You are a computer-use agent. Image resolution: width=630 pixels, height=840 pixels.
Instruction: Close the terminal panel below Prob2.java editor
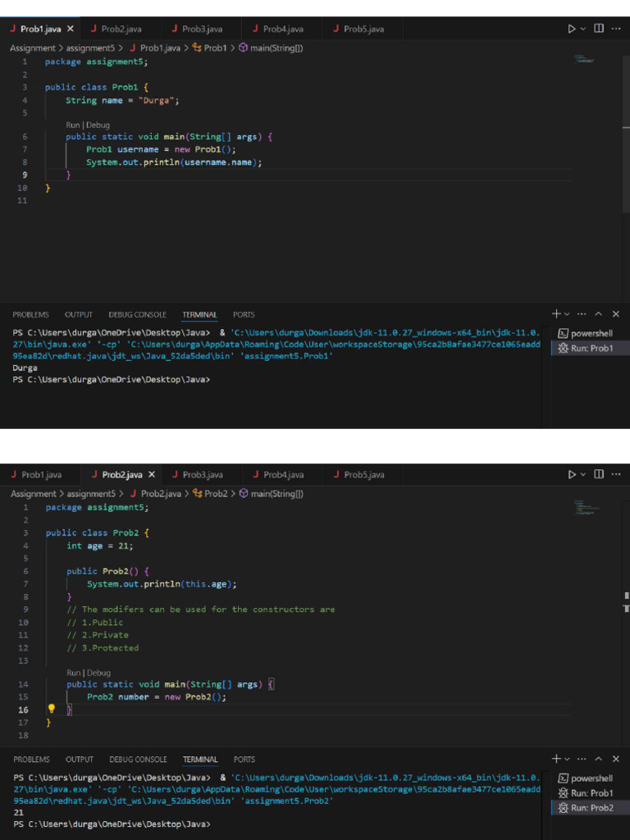615,759
